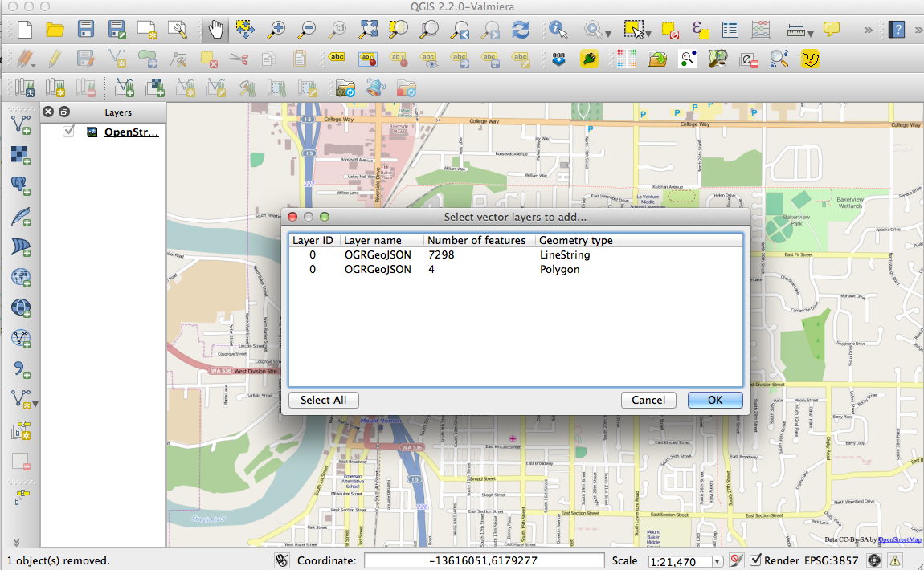The width and height of the screenshot is (924, 570).
Task: Click the Layer name column header
Action: coord(382,240)
